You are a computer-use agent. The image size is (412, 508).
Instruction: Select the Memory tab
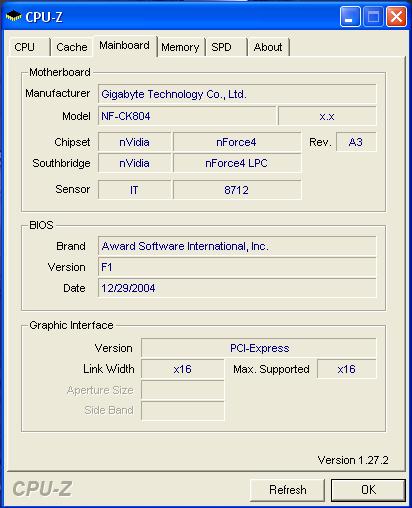(x=180, y=47)
